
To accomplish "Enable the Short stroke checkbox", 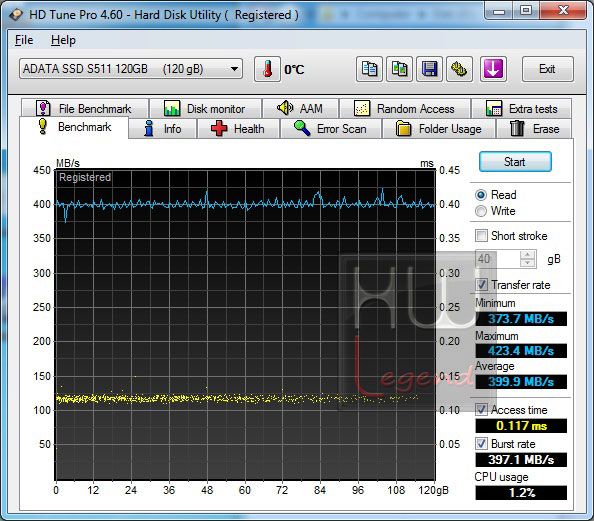I will (x=481, y=236).
